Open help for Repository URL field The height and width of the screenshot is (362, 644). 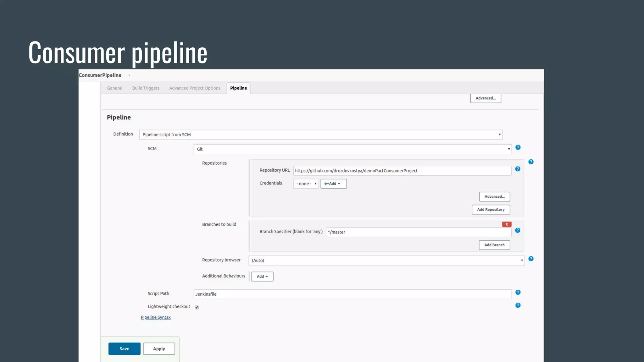[518, 169]
